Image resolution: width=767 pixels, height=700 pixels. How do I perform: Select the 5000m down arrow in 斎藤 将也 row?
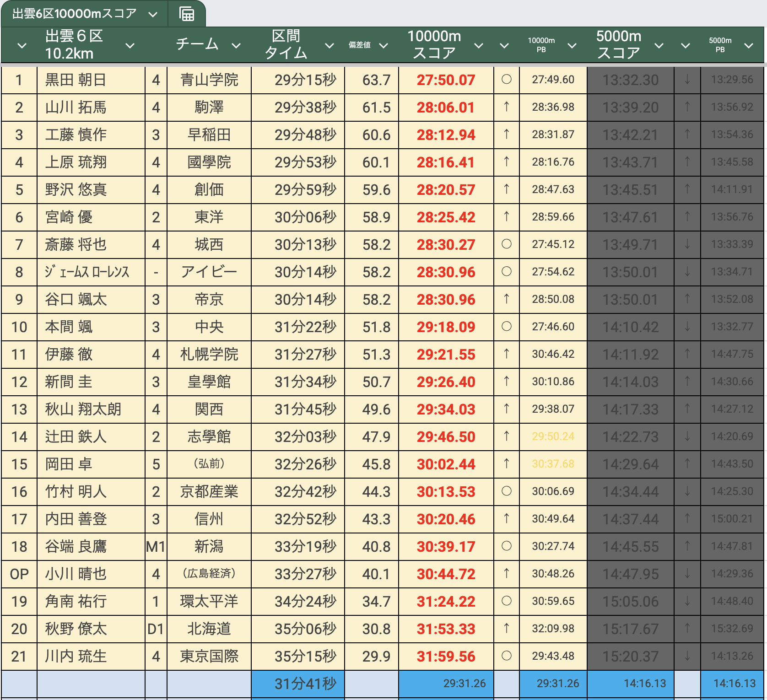click(687, 244)
